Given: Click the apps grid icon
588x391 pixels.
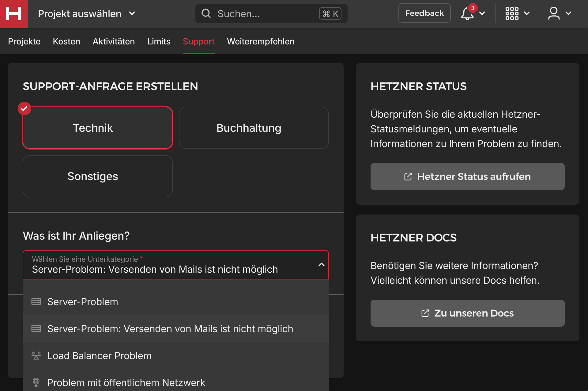Looking at the screenshot, I should (x=512, y=13).
